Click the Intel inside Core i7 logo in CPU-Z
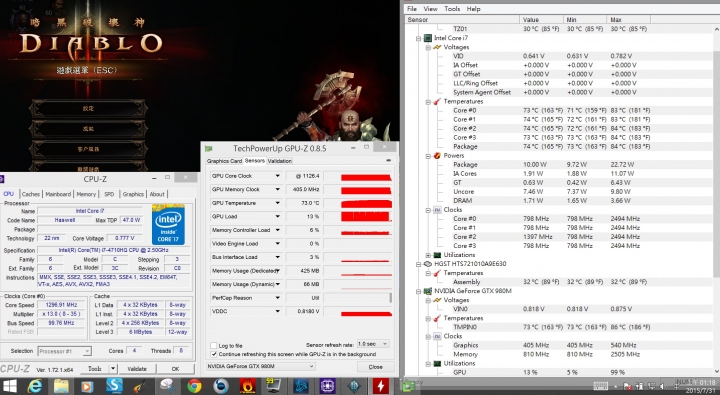 (168, 225)
